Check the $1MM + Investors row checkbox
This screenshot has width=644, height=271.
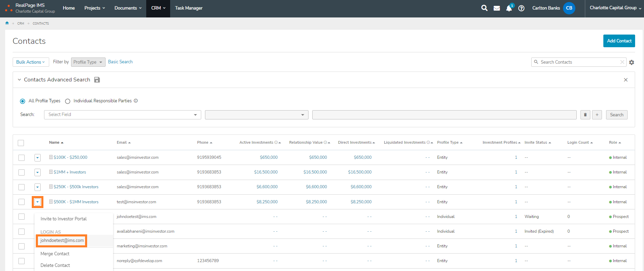(x=22, y=172)
